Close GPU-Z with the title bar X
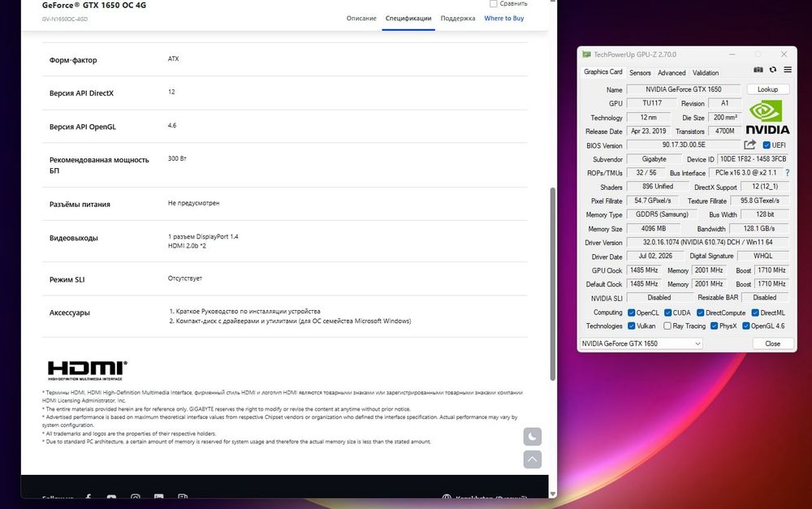The width and height of the screenshot is (812, 509). click(784, 54)
